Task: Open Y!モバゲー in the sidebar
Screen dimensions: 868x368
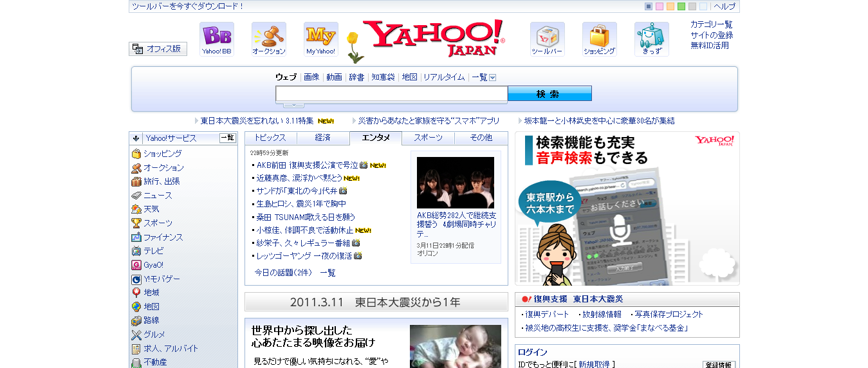Action: pyautogui.click(x=162, y=279)
